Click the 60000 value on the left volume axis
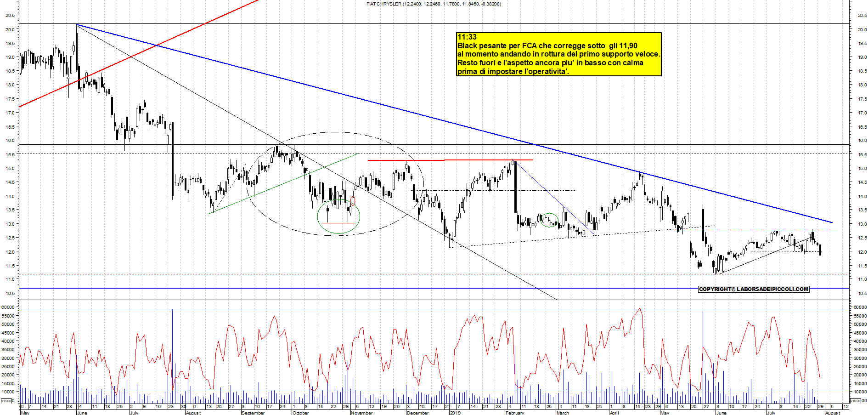 [7, 307]
